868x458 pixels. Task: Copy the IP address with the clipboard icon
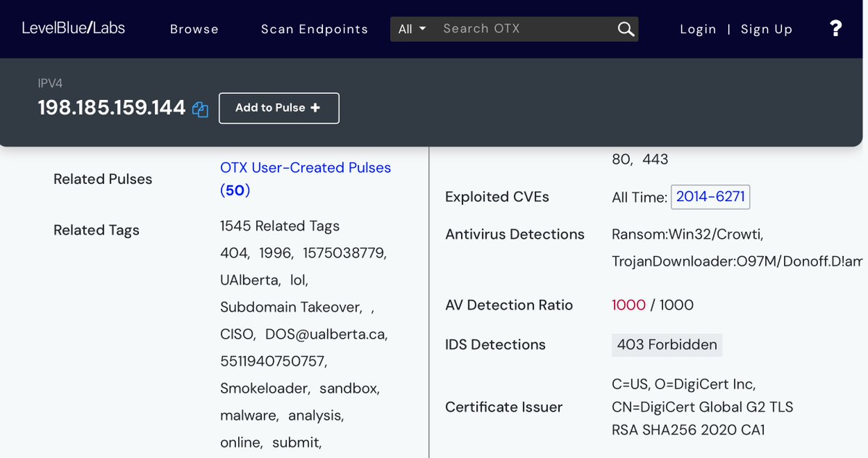(201, 109)
